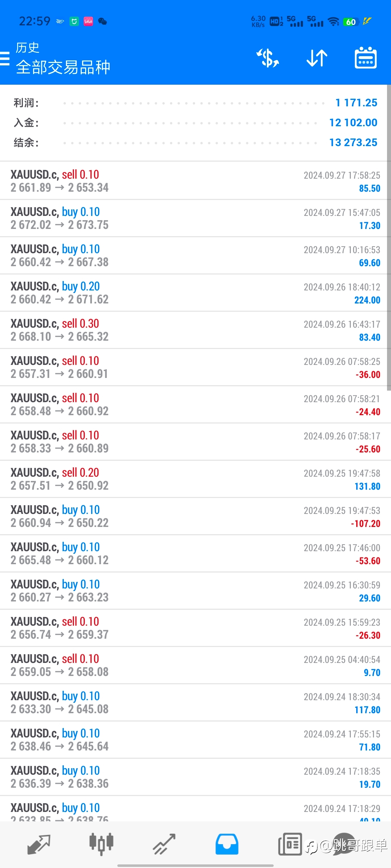Viewport: 391px width, 868px height.
Task: Select the sell 0.20 trade with 131.80 profit
Action: 195,479
